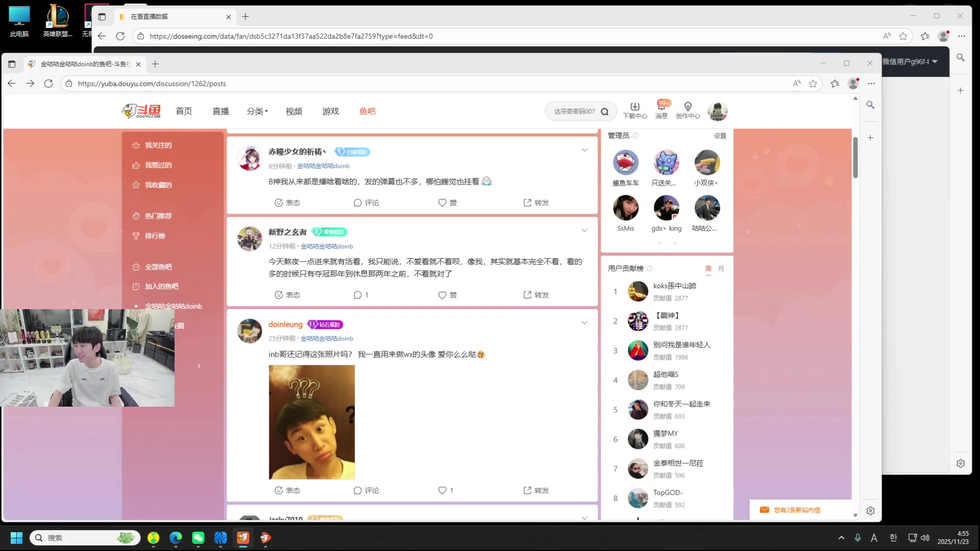Launch QQ Music from the taskbar
Viewport: 980px width, 551px height.
[x=154, y=538]
